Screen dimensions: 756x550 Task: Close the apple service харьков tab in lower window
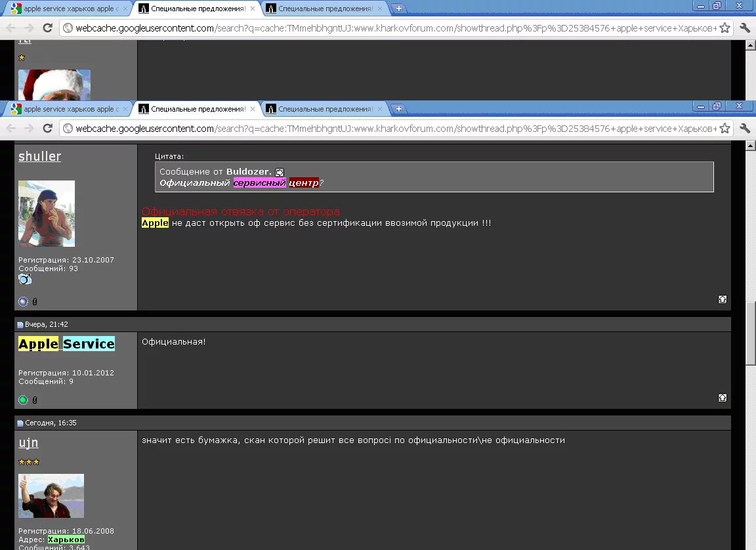125,109
